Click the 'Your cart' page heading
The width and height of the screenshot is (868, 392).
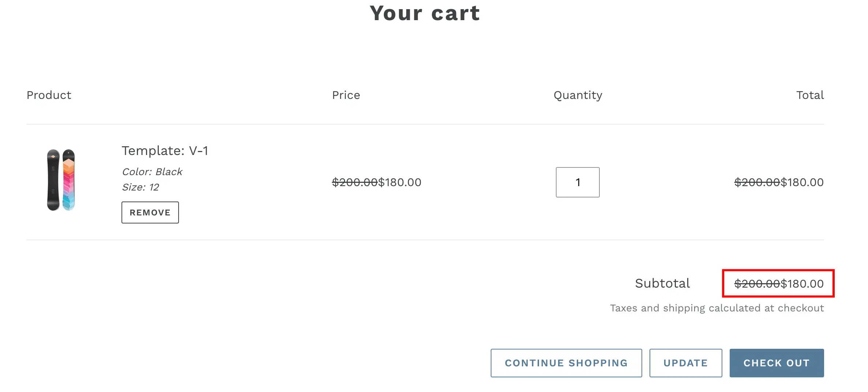tap(424, 14)
